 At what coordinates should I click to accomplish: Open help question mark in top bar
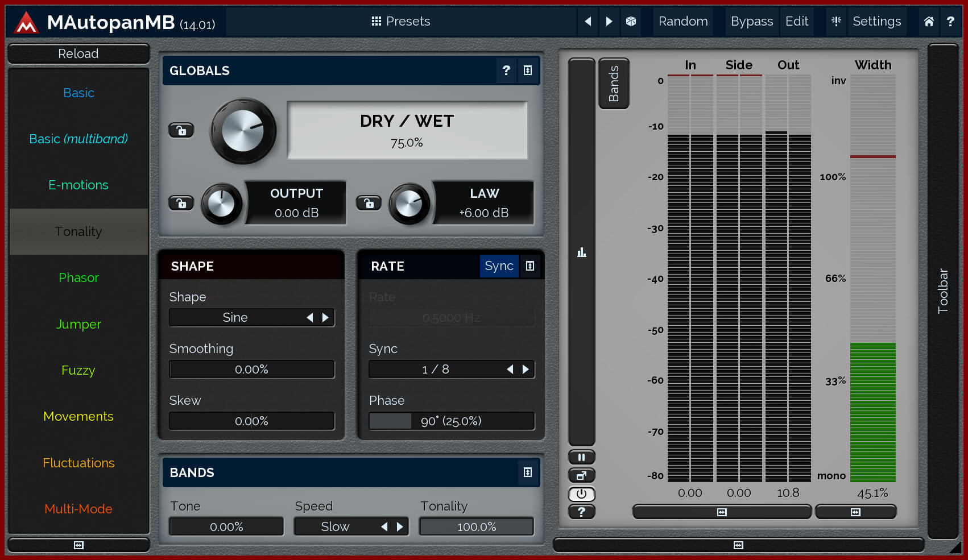click(950, 22)
